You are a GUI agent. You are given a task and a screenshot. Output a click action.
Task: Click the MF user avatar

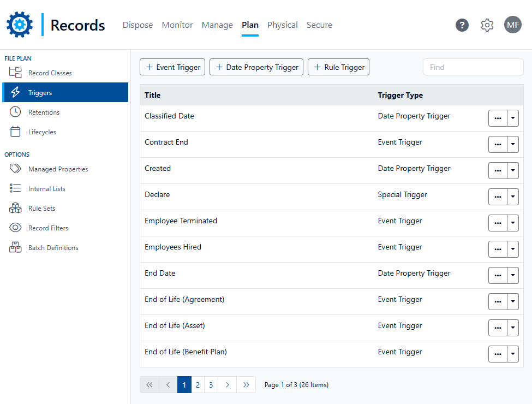tap(512, 25)
